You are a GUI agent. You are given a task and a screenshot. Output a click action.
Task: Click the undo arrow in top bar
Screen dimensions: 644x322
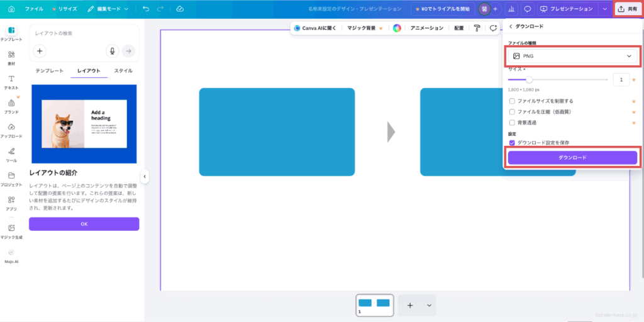click(146, 9)
